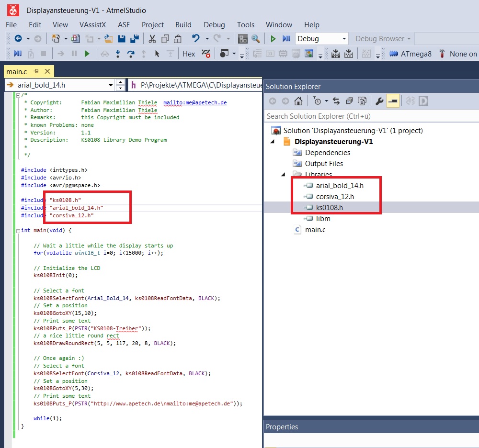Open the VAssistX menu
This screenshot has height=448, width=479.
(x=92, y=25)
